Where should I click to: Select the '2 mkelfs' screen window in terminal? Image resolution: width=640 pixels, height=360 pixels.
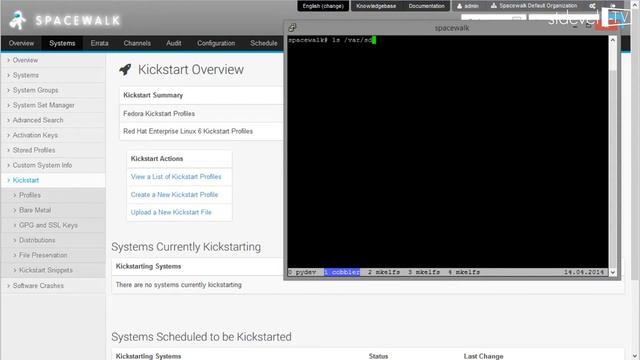384,272
